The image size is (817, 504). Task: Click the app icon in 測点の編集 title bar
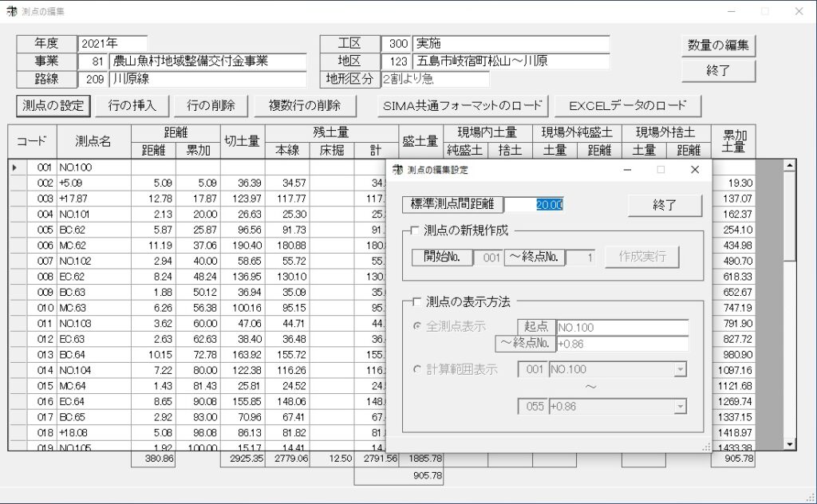(x=11, y=11)
